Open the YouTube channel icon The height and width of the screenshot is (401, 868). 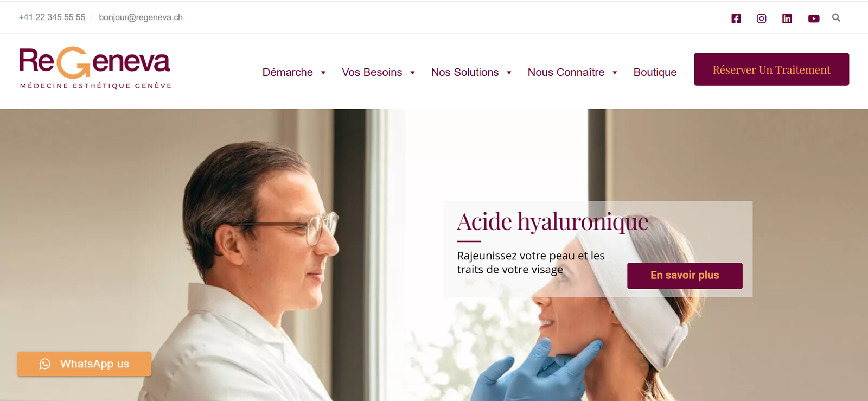click(814, 18)
